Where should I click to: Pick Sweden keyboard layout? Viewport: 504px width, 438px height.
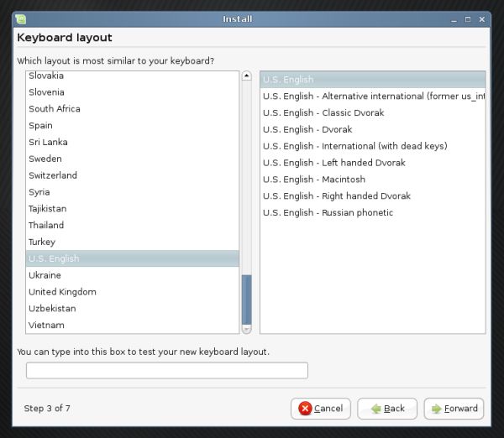click(132, 159)
